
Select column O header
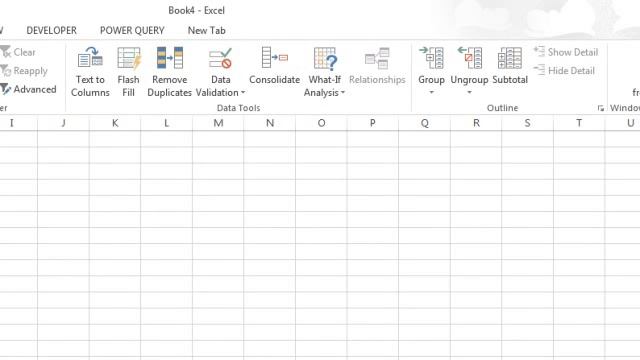point(321,123)
